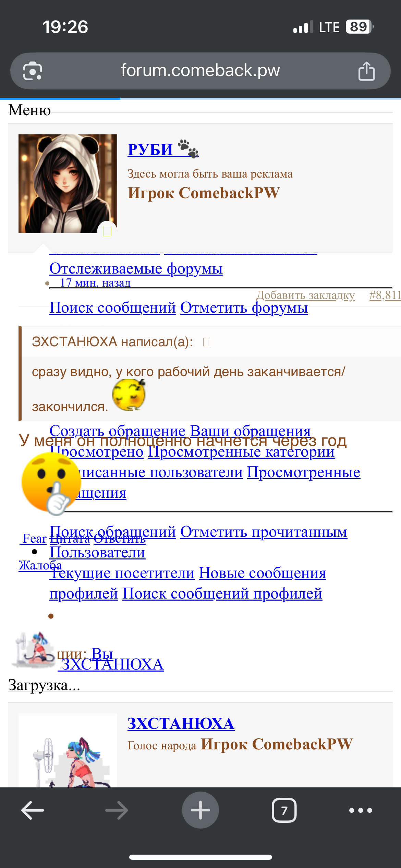Click the small icon after quote author name
This screenshot has height=868, width=401.
coord(207,342)
